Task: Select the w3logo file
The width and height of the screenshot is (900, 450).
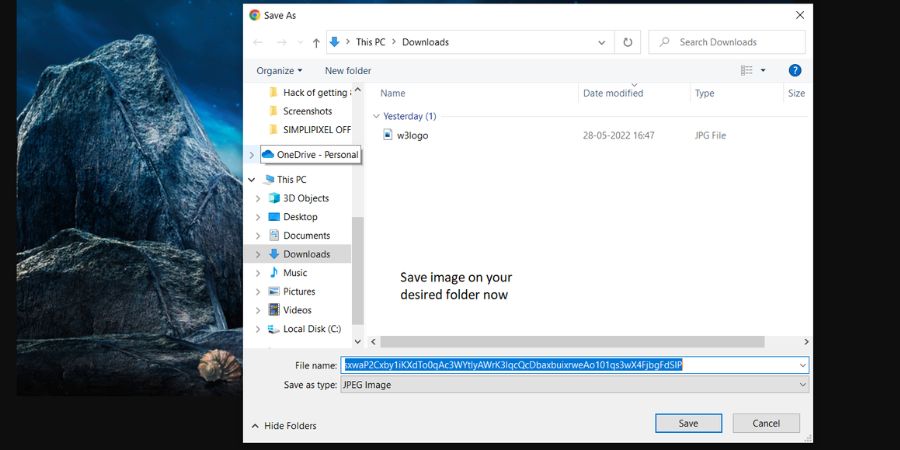Action: coord(412,135)
